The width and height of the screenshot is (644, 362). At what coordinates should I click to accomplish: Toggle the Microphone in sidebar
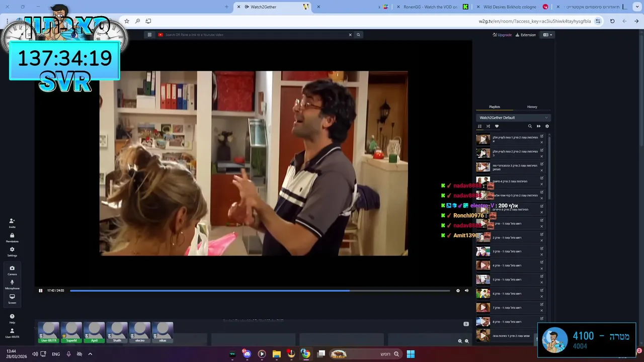pyautogui.click(x=12, y=284)
